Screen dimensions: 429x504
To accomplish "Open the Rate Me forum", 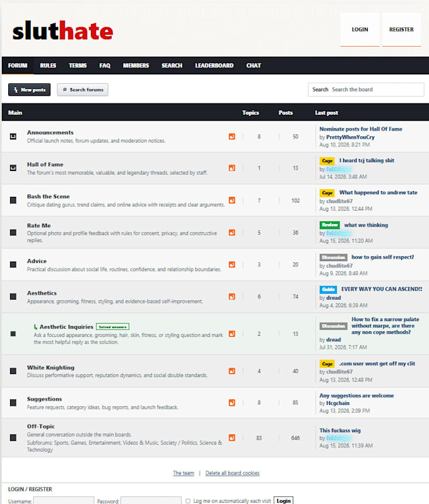I will (x=38, y=226).
